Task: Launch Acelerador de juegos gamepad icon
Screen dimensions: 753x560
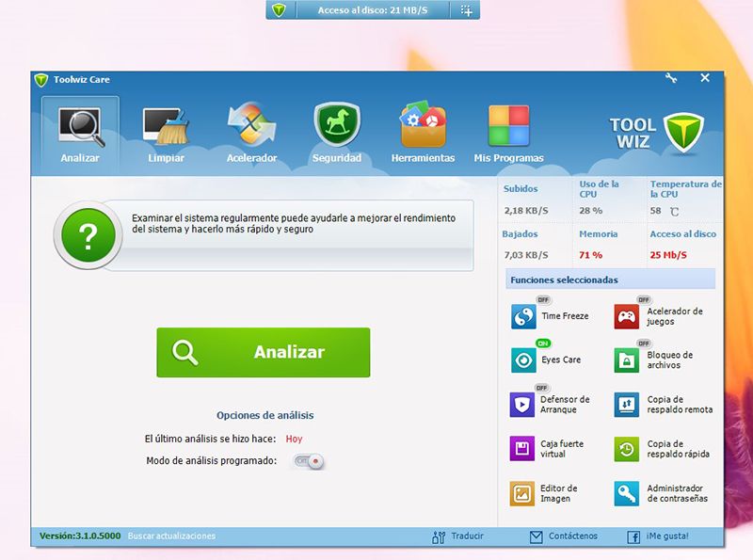Action: point(626,316)
